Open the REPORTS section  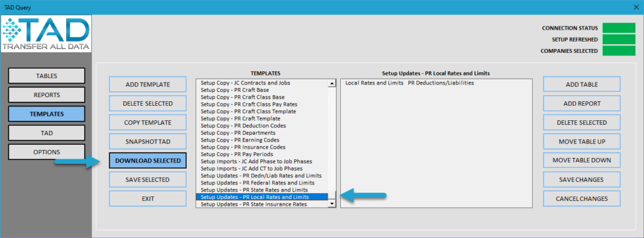(47, 95)
